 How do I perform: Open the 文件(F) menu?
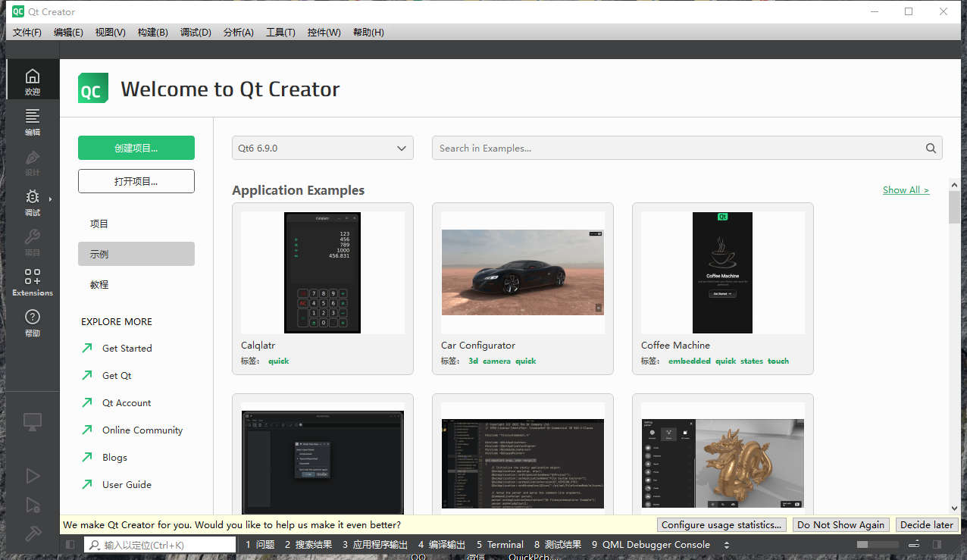tap(27, 33)
